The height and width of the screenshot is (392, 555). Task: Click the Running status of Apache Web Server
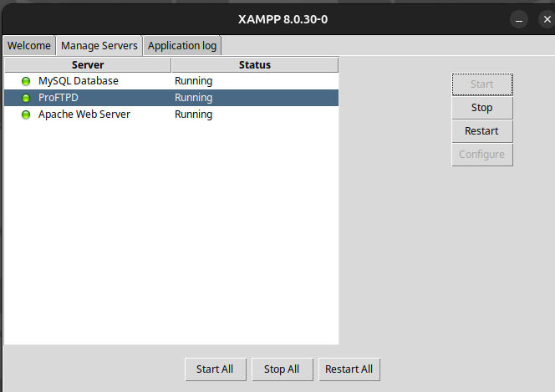pos(194,115)
